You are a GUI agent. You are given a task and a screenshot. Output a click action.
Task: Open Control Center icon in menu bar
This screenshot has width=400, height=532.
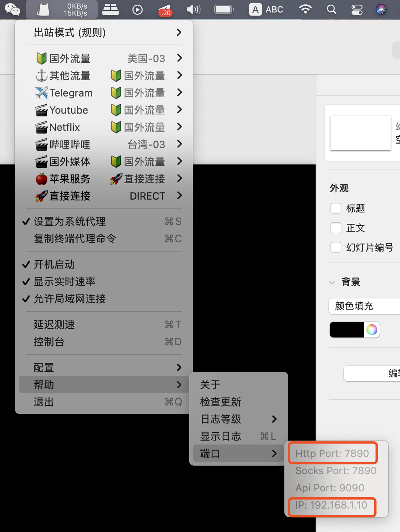coord(357,9)
